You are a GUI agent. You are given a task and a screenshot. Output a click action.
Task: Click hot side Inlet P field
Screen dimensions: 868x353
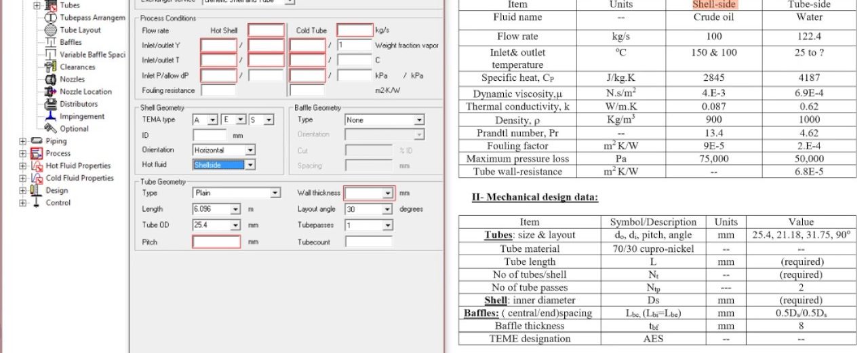218,75
